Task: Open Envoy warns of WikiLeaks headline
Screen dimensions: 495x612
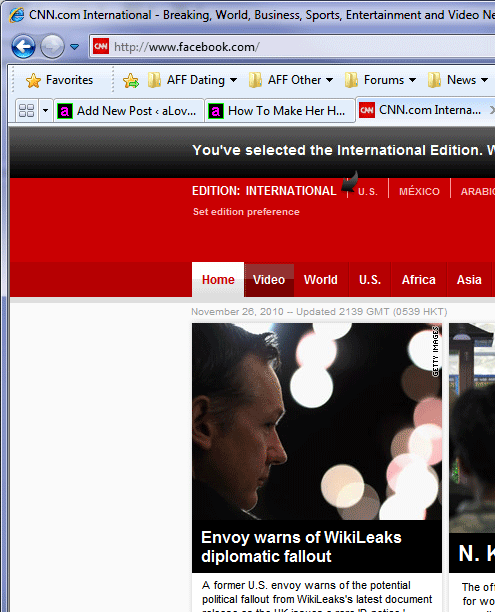Action: pyautogui.click(x=301, y=547)
